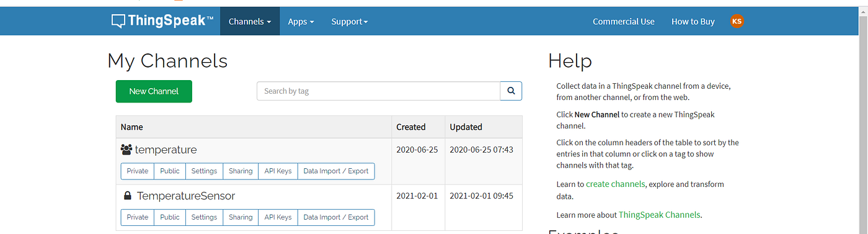Open the Commercial Use page
Viewport: 868px width, 234px height.
(623, 21)
